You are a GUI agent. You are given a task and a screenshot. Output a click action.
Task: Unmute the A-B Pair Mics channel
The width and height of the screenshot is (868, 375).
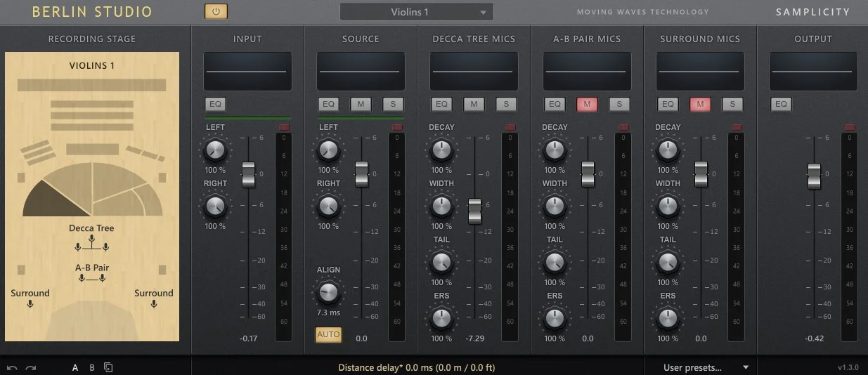point(587,104)
